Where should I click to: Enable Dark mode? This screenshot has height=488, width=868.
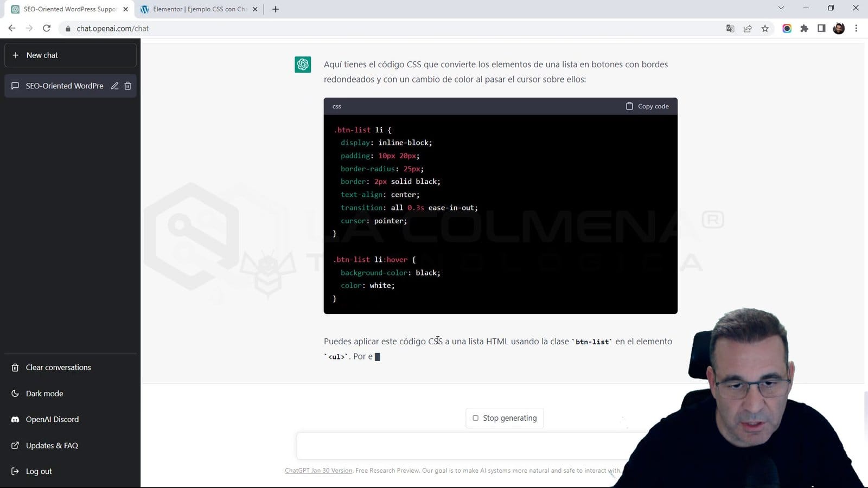44,393
